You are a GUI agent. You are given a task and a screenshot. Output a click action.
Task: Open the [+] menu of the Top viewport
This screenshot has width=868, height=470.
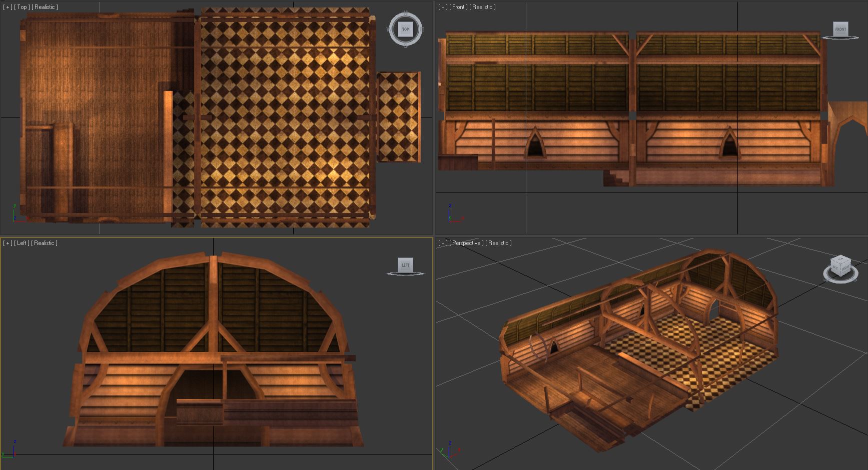(x=8, y=7)
